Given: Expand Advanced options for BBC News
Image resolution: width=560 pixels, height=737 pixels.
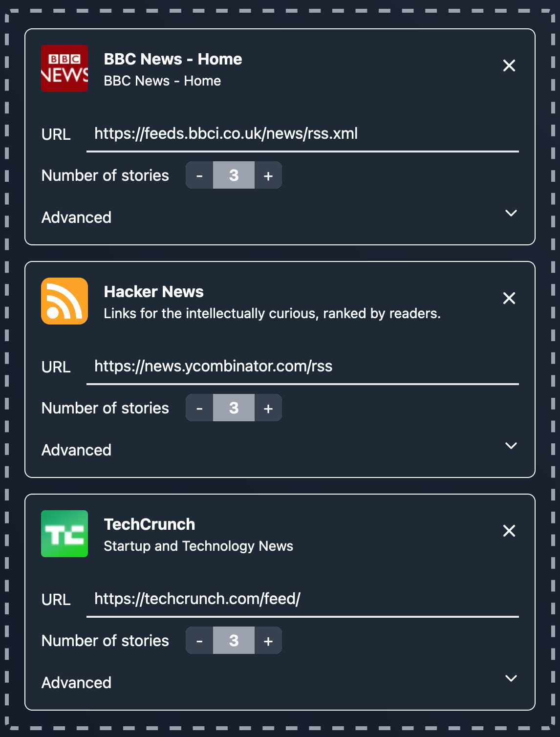Looking at the screenshot, I should (511, 214).
